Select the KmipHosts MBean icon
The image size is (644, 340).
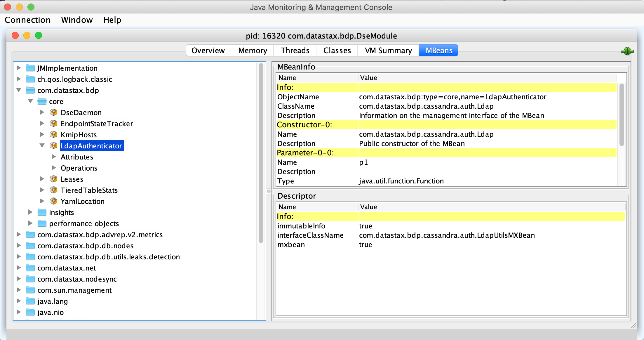coord(54,134)
